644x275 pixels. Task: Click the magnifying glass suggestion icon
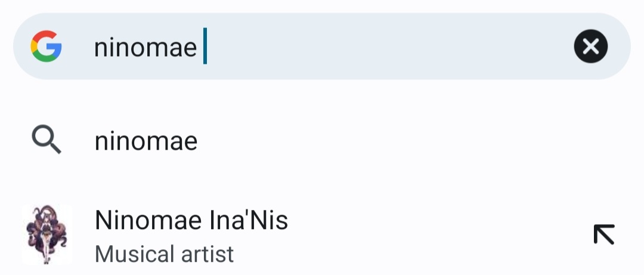pos(47,141)
